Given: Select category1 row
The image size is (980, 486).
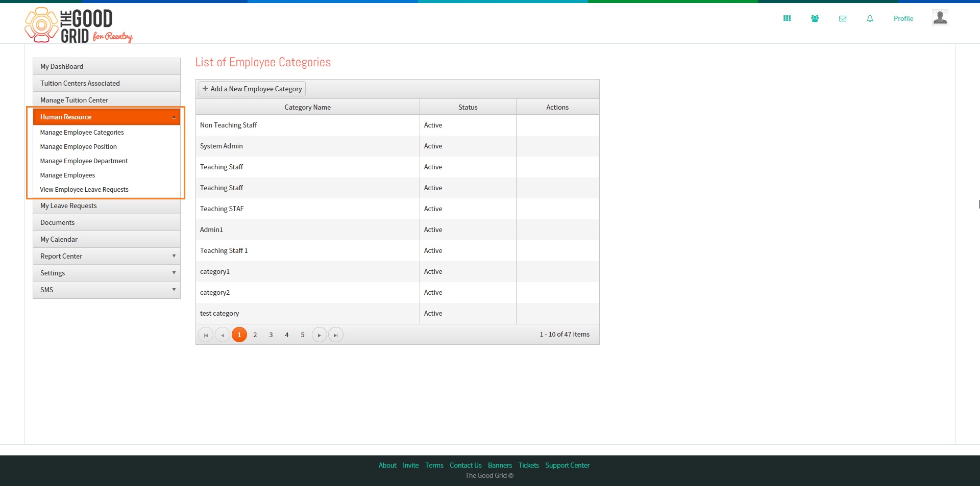Looking at the screenshot, I should point(397,271).
